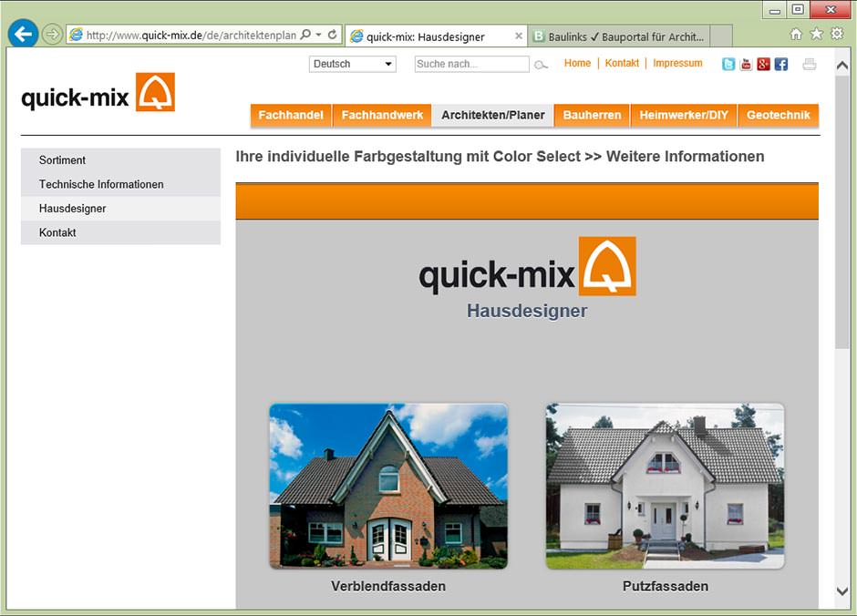The image size is (857, 616).
Task: Click the browser forward arrow button
Action: (x=52, y=35)
